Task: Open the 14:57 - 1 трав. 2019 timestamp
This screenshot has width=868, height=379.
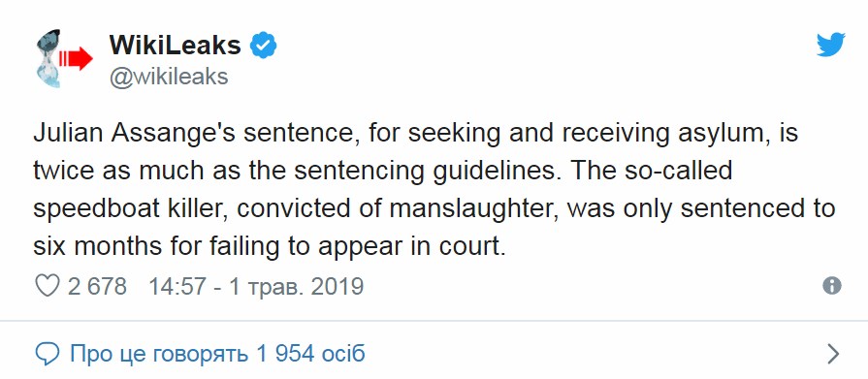Action: [256, 287]
